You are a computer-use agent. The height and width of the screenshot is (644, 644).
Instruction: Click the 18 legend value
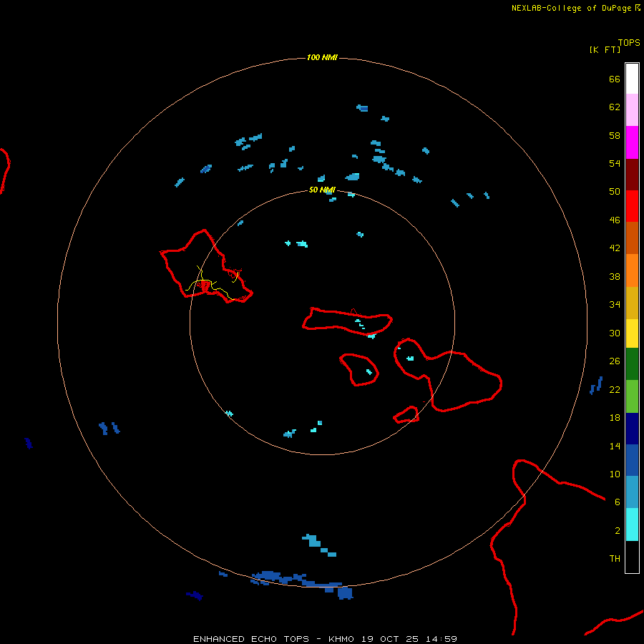pyautogui.click(x=615, y=418)
